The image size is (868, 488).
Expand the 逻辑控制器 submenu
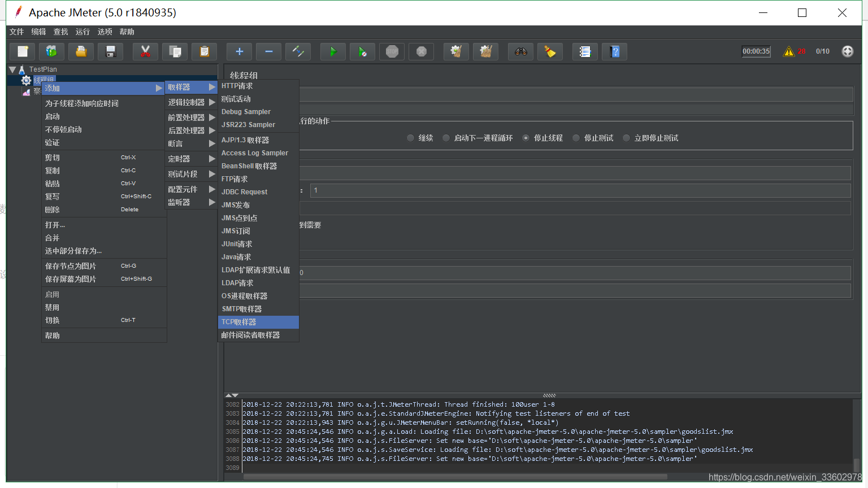pyautogui.click(x=191, y=102)
